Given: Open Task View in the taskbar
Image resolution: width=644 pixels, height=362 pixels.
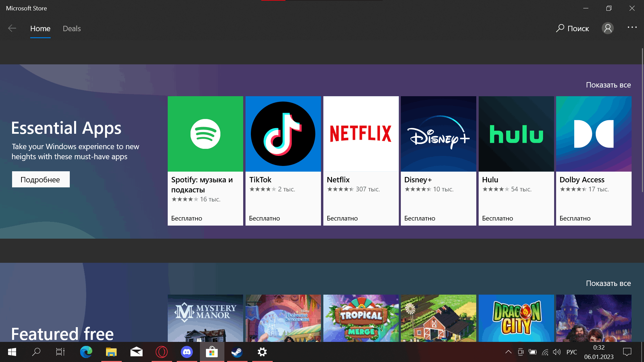Looking at the screenshot, I should tap(60, 352).
